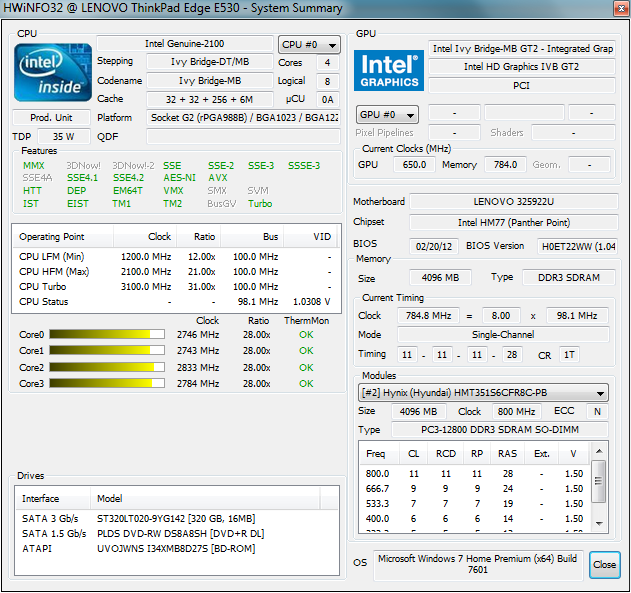
Task: Click the CPU Turbo operating point row
Action: pyautogui.click(x=175, y=286)
